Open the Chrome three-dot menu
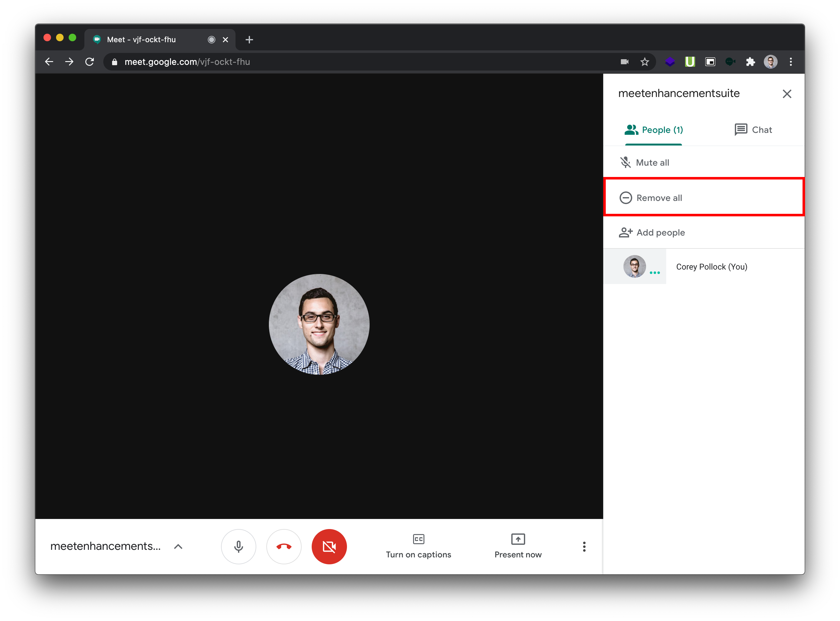This screenshot has width=840, height=621. click(791, 62)
